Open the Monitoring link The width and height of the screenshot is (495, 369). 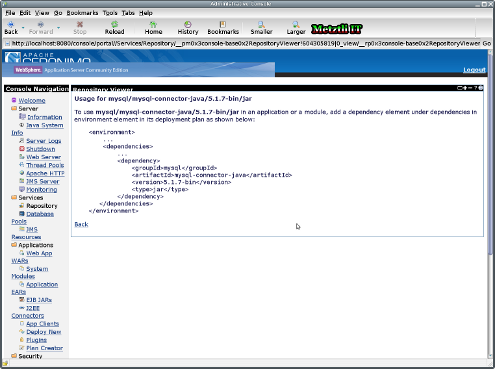42,189
